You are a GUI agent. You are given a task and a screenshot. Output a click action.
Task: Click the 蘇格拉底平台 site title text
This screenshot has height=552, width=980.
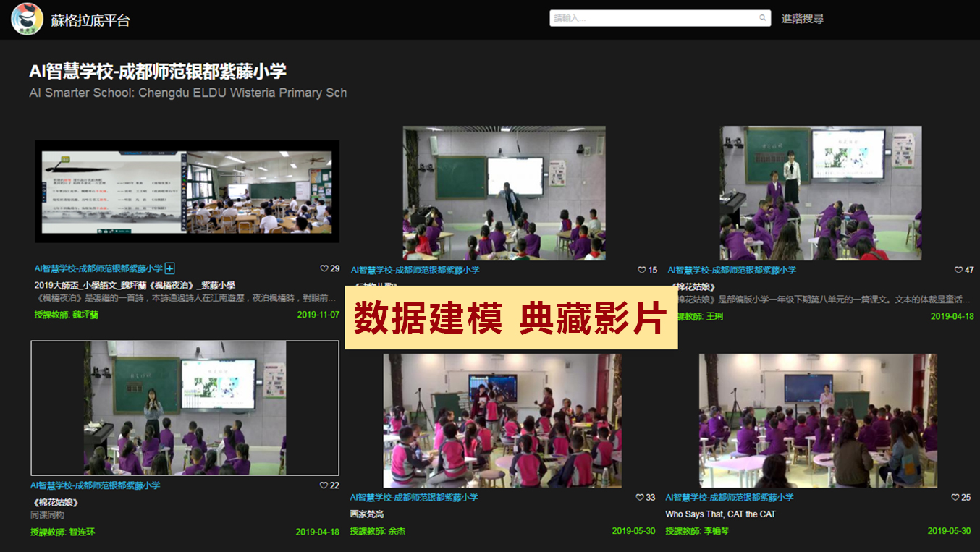(90, 20)
